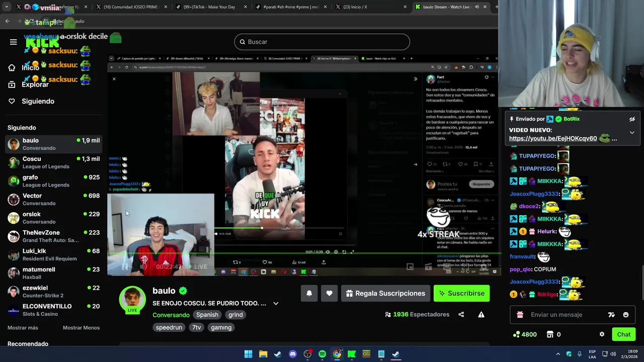Hide the pinned BotRix message with eye icon
644x362 pixels.
point(632,119)
